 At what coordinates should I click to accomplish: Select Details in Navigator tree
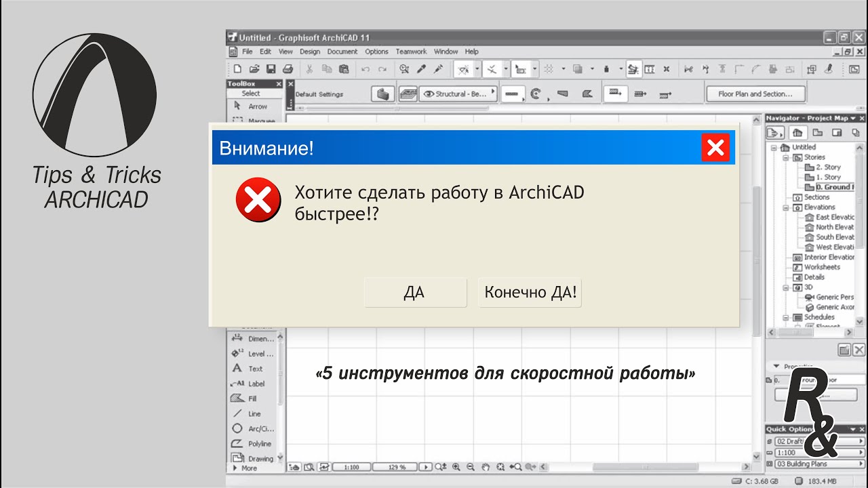click(808, 277)
